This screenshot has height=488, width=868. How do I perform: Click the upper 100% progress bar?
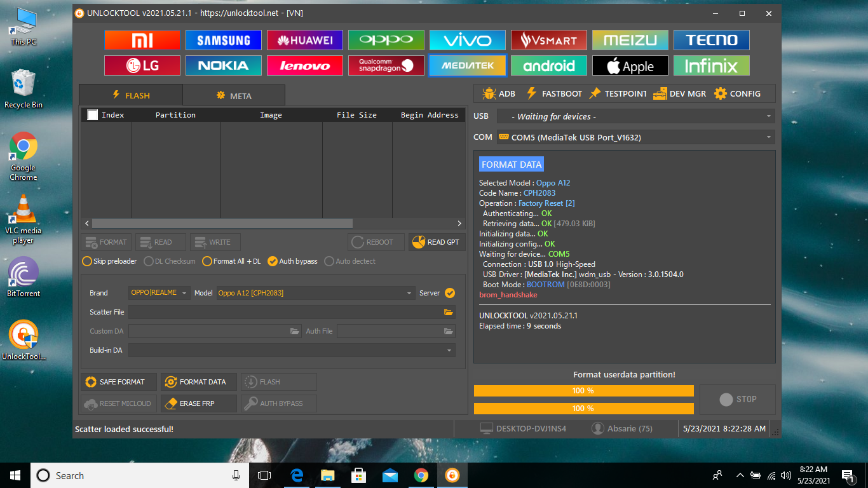[583, 391]
